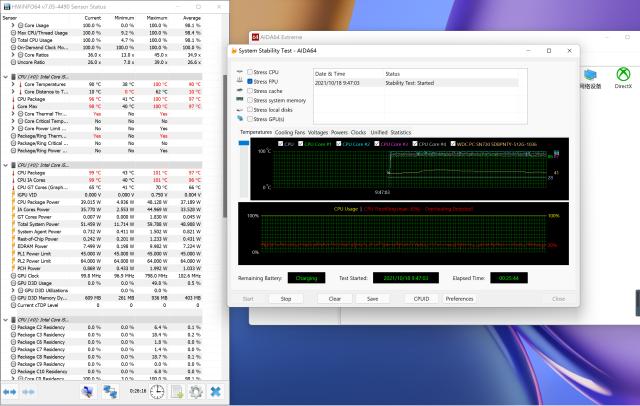Screen dimensions: 640x406
Task: Click the AIDA64 Extreme title bar logo
Action: (x=256, y=37)
